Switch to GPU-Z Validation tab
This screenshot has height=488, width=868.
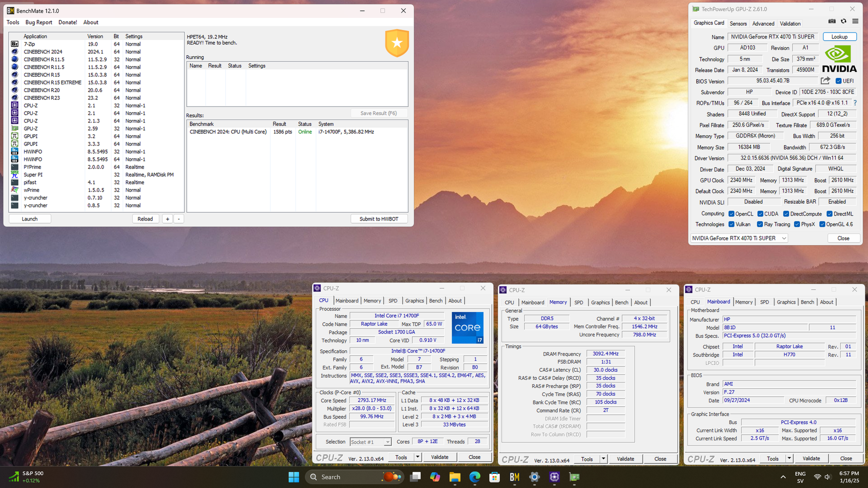pyautogui.click(x=790, y=23)
